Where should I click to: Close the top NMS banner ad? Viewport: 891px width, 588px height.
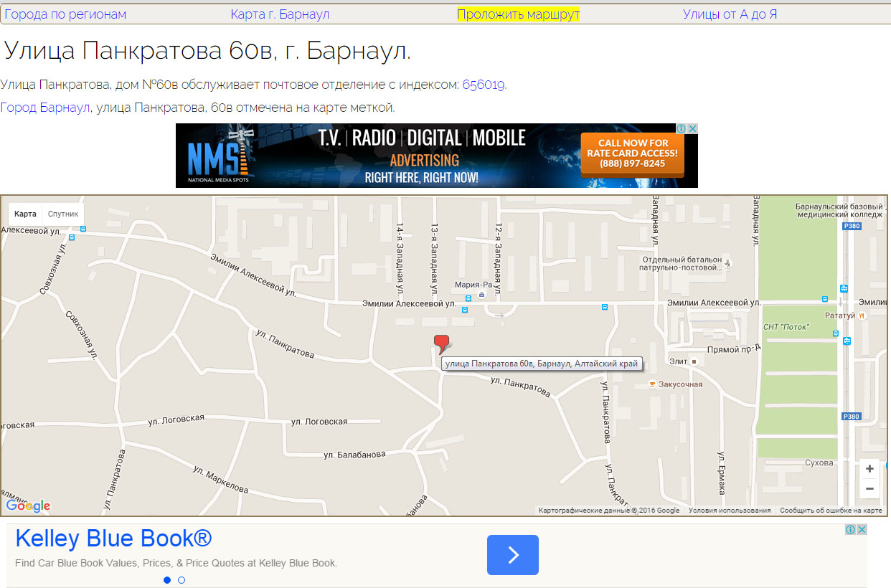pyautogui.click(x=693, y=128)
